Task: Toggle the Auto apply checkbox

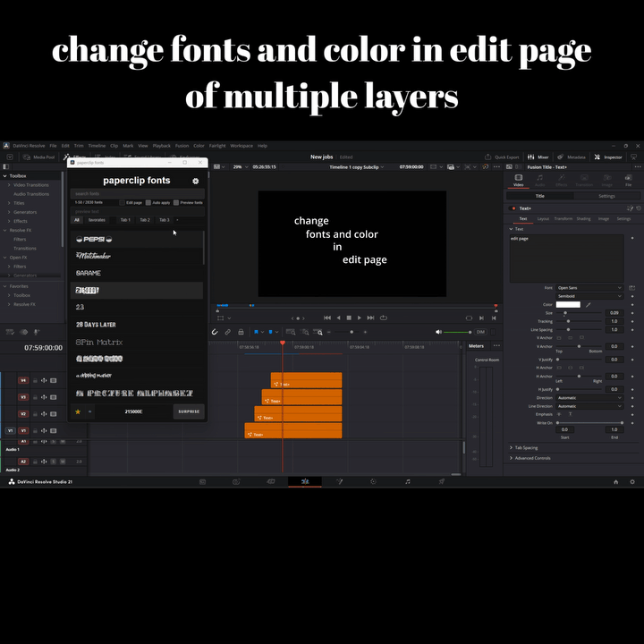Action: click(148, 202)
